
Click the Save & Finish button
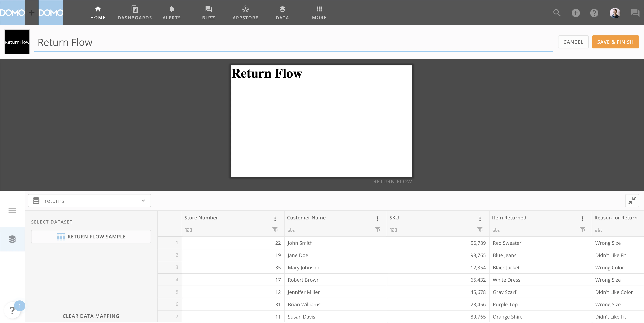click(615, 42)
